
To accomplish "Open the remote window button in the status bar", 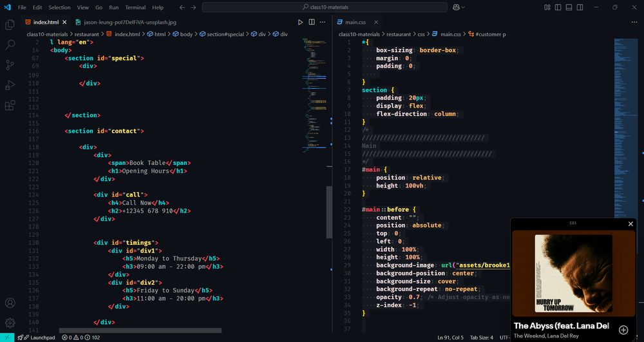I will click(7, 337).
